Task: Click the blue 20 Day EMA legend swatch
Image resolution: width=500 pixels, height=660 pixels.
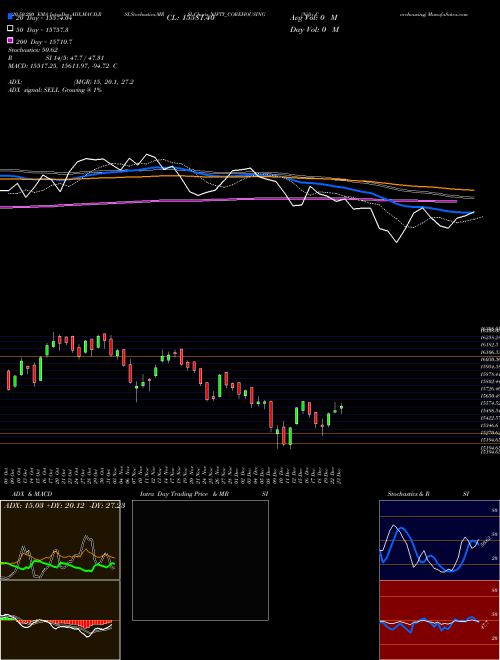Action: [10, 16]
